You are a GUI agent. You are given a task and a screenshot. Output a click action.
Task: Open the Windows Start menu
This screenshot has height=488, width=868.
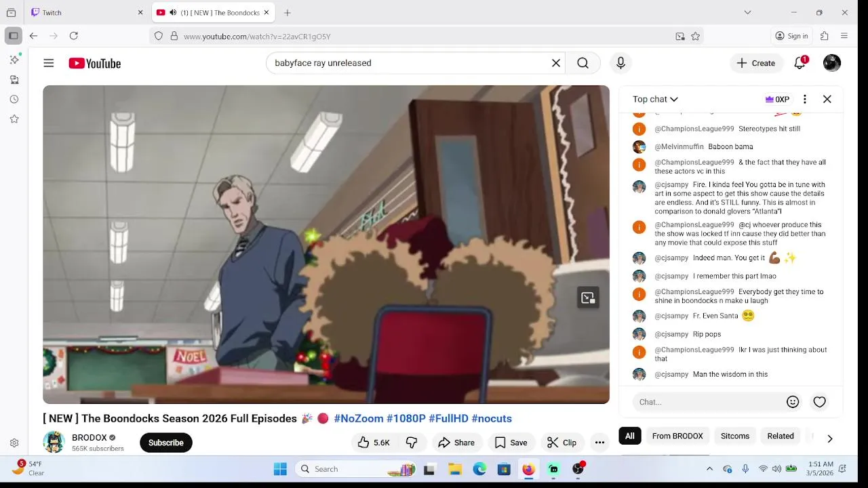(280, 469)
